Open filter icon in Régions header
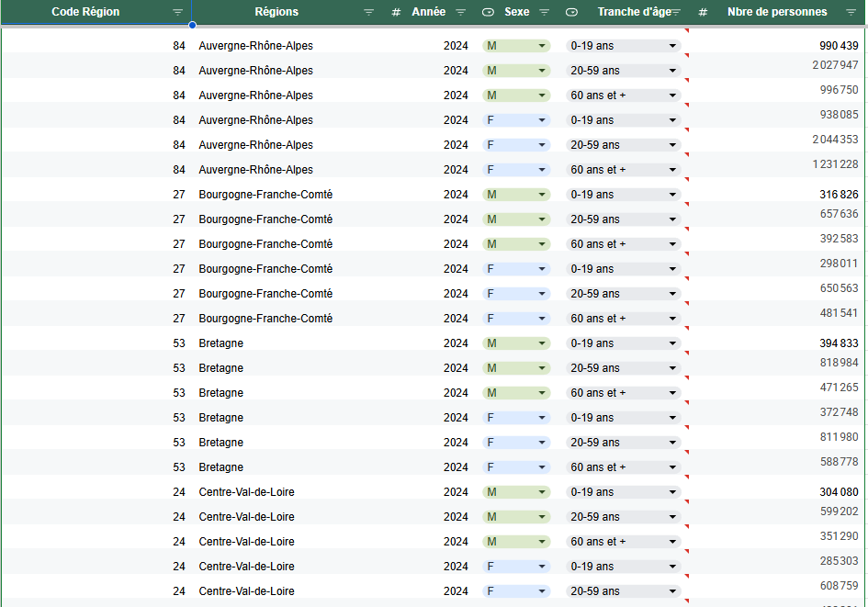Image resolution: width=868 pixels, height=607 pixels. (368, 13)
